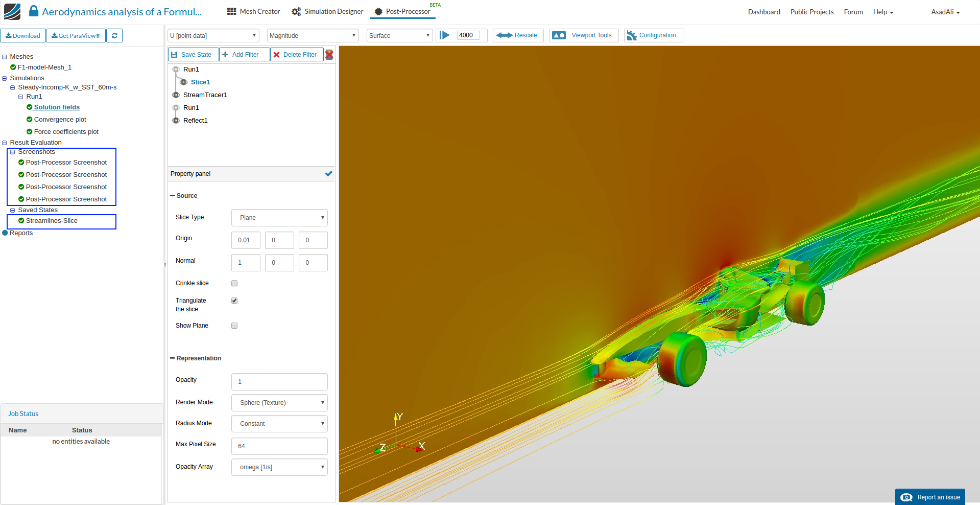
Task: Select the Reflect1 filter name
Action: (x=195, y=121)
